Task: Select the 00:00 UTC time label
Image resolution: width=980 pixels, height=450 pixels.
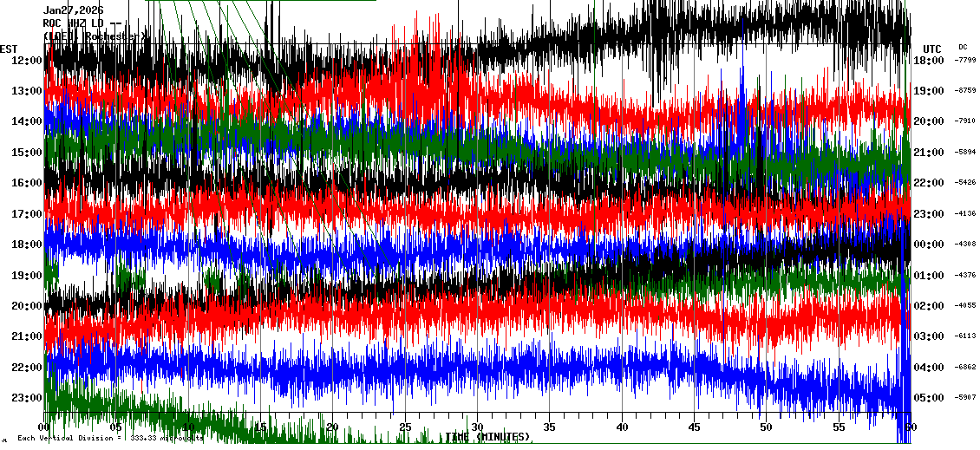Action: coord(928,245)
